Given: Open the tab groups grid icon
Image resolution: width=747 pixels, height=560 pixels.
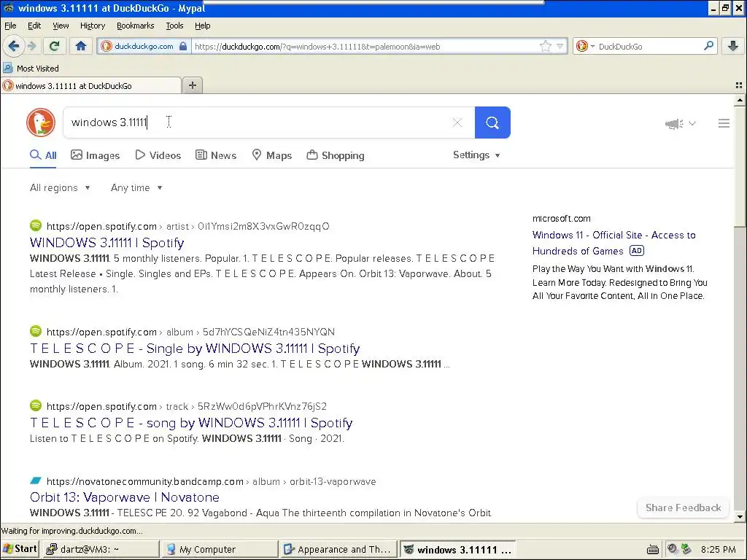Looking at the screenshot, I should point(739,85).
